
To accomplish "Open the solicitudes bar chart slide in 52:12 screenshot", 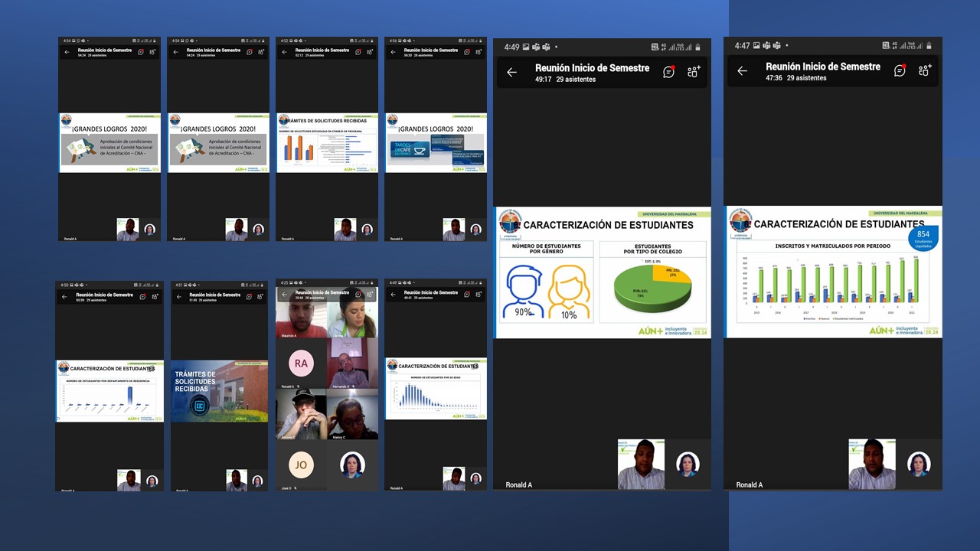I will tap(327, 143).
